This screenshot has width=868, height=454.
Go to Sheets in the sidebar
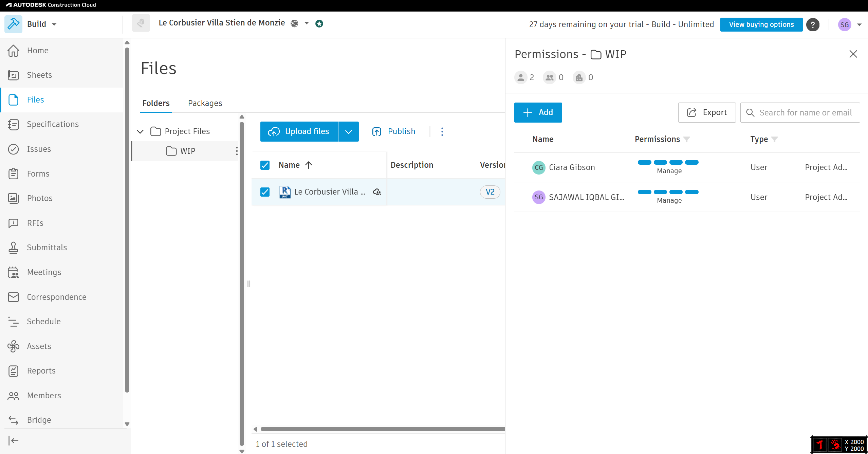click(39, 75)
